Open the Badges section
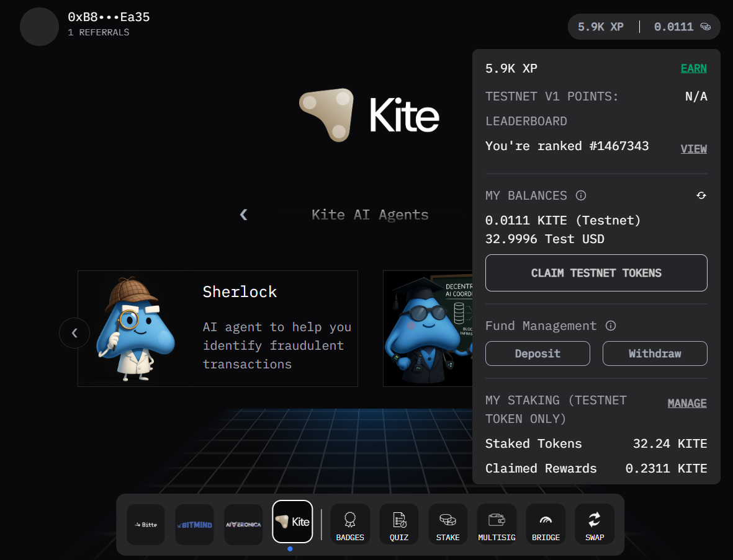 (x=349, y=525)
